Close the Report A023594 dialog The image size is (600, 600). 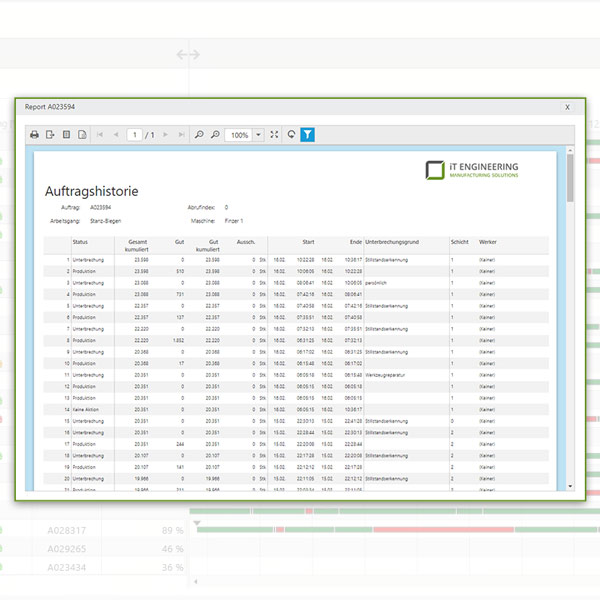(567, 106)
